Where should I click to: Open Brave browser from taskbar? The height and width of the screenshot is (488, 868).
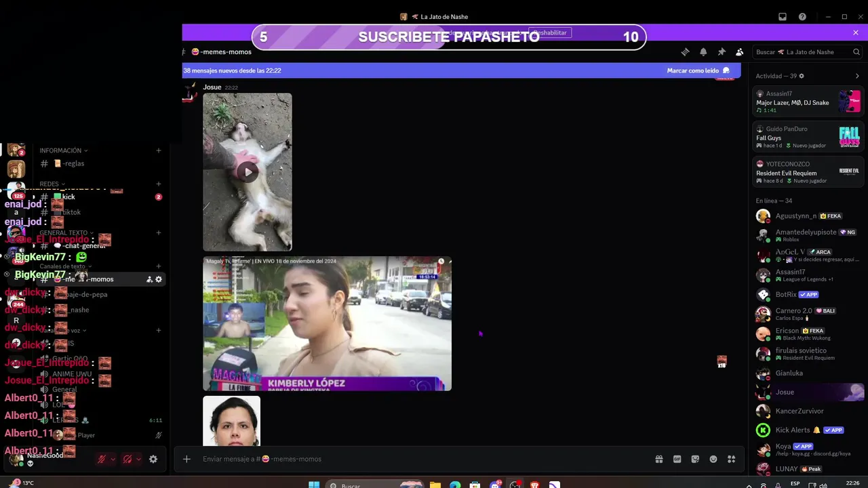pos(535,485)
